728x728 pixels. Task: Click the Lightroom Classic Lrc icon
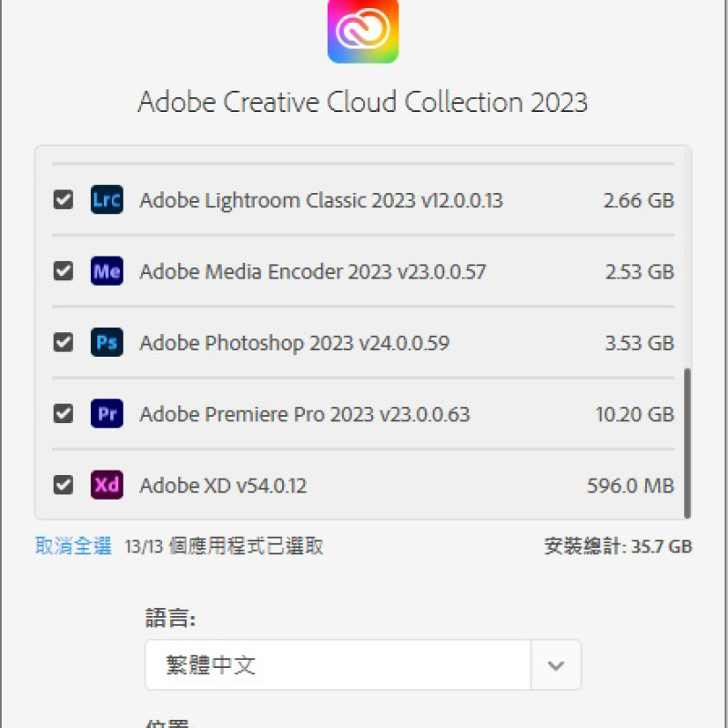pyautogui.click(x=106, y=199)
